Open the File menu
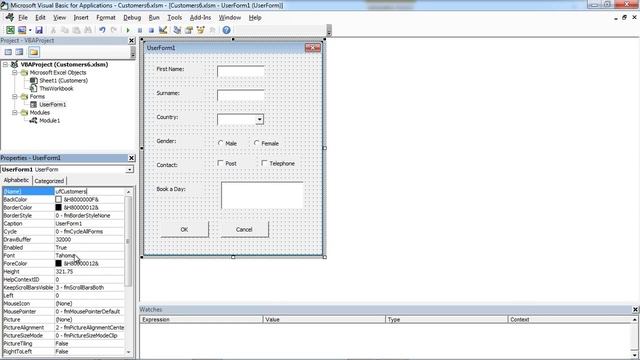Screen dimensions: 640x360 (23, 18)
